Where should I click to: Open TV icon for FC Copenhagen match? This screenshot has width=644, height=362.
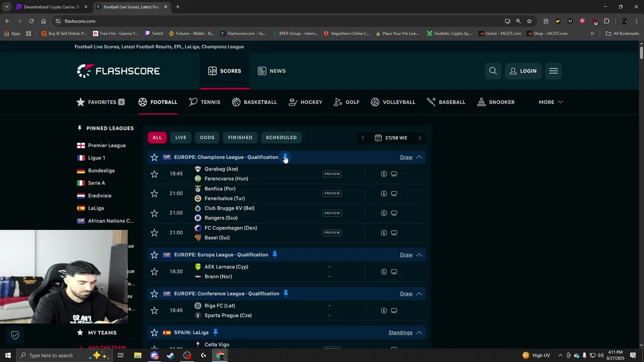(x=394, y=233)
